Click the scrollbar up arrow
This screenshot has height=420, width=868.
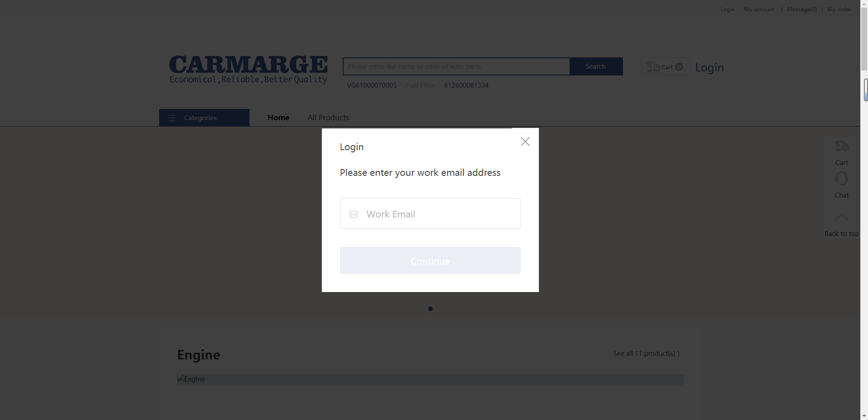tap(864, 4)
